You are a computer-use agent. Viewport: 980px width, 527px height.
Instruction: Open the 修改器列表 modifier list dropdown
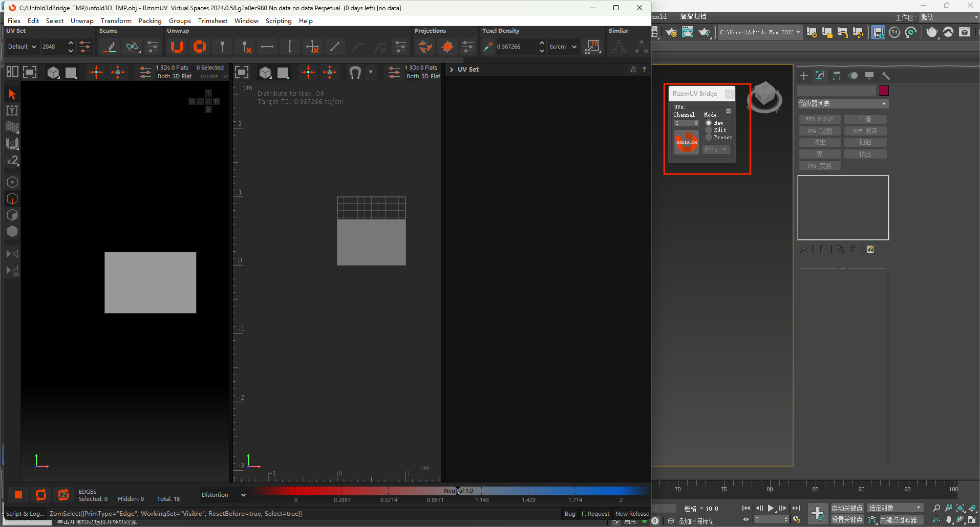point(843,103)
